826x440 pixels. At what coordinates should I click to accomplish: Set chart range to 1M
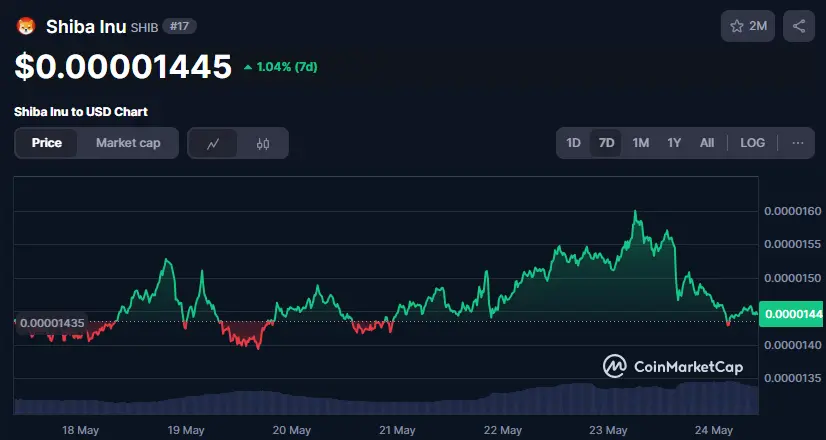tap(641, 143)
